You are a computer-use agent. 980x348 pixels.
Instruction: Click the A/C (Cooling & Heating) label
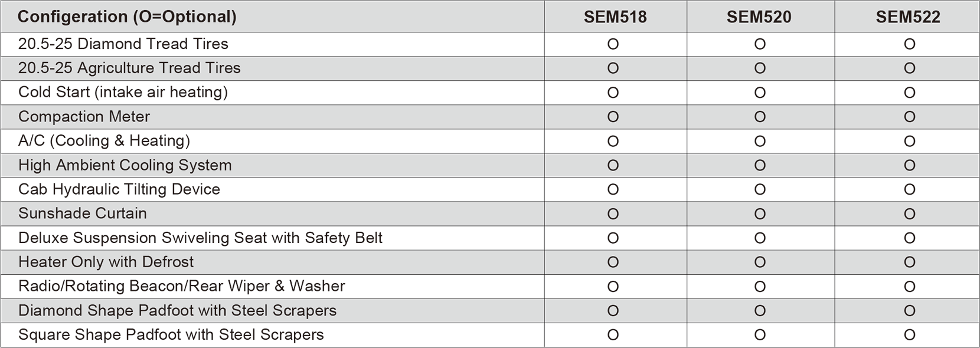tap(104, 141)
